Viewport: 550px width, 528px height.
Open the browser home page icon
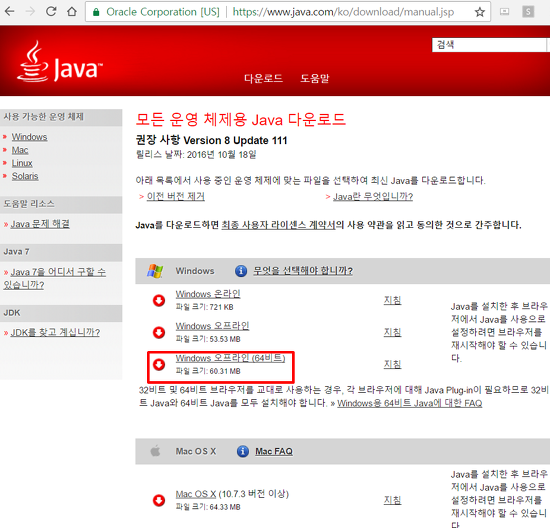click(x=72, y=12)
